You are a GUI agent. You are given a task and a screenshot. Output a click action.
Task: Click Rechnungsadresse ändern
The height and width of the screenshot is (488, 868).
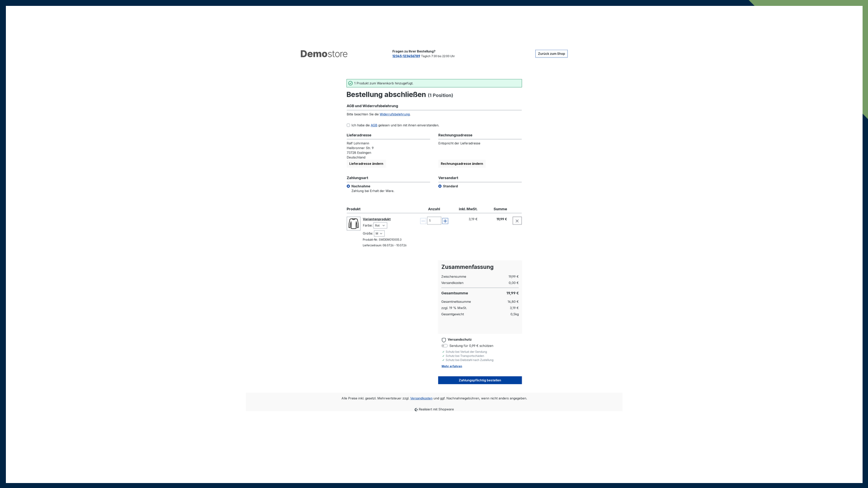click(x=462, y=164)
